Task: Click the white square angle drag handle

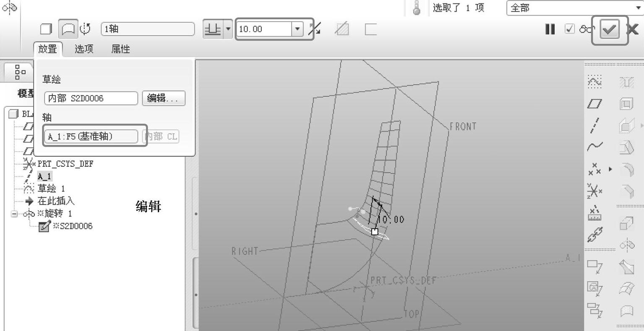Action: point(375,232)
